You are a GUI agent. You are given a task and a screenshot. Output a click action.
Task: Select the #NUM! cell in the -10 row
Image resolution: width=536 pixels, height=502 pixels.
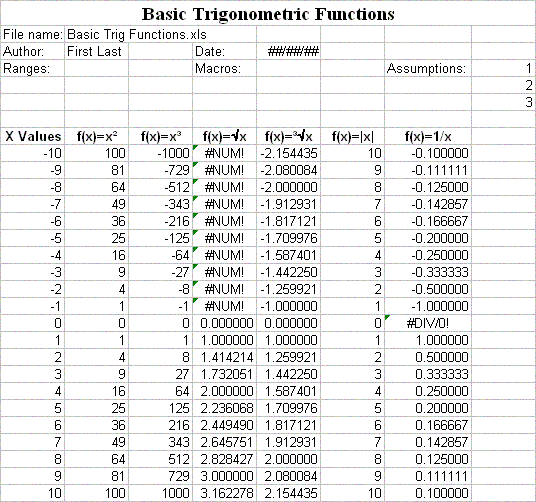click(225, 153)
